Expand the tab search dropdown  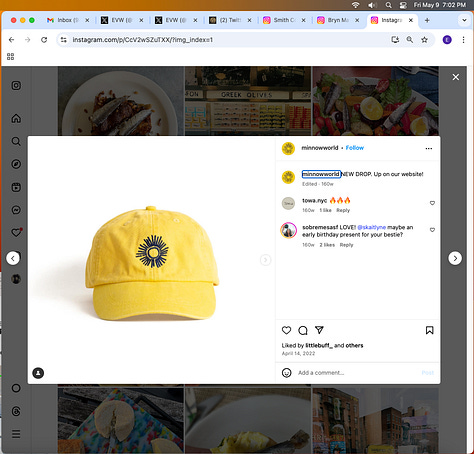(464, 20)
